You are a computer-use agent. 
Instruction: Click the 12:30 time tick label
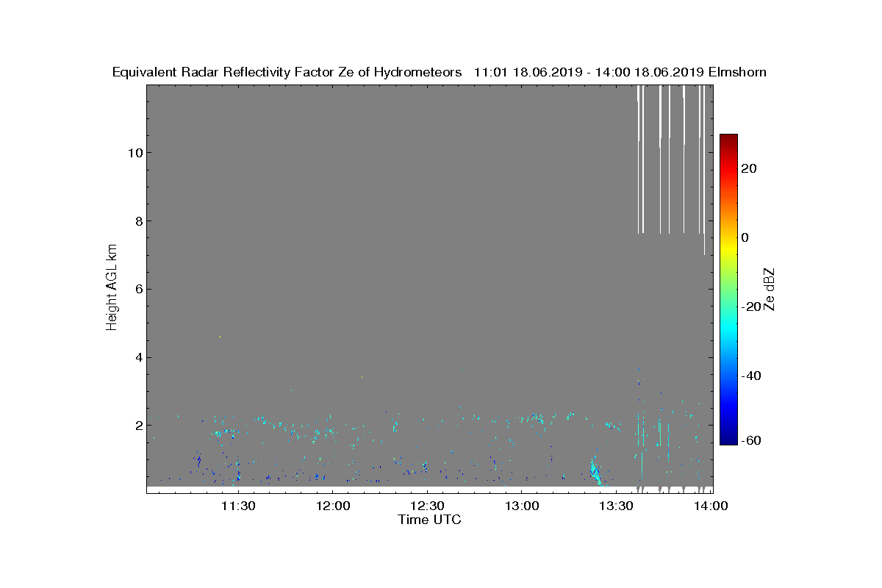[427, 506]
